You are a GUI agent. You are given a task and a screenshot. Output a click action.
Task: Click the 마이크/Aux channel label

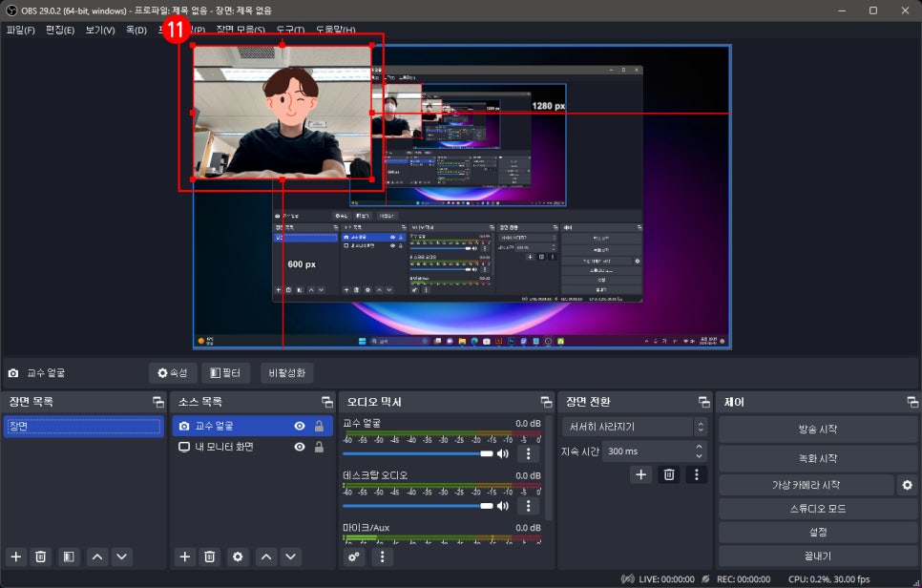[x=366, y=528]
